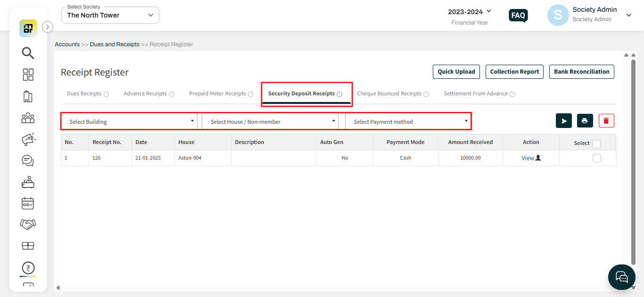The height and width of the screenshot is (297, 644).
Task: Open the Select Building dropdown
Action: click(x=131, y=122)
